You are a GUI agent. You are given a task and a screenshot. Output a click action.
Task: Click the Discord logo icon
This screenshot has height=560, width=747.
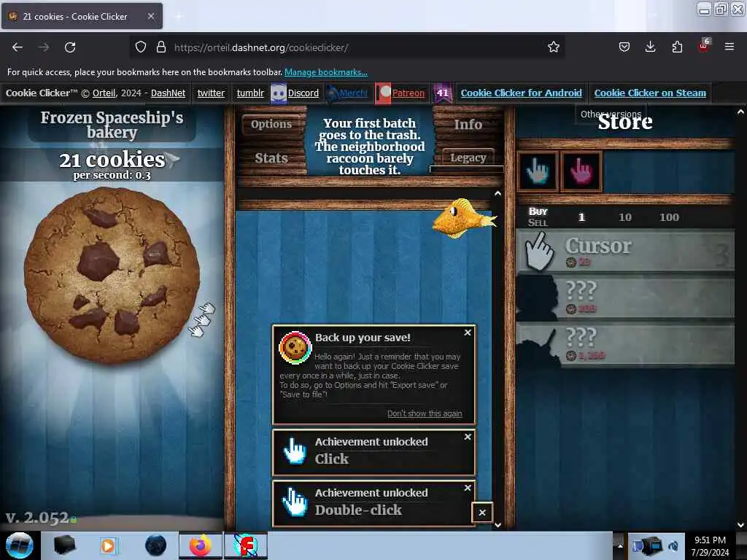point(279,93)
